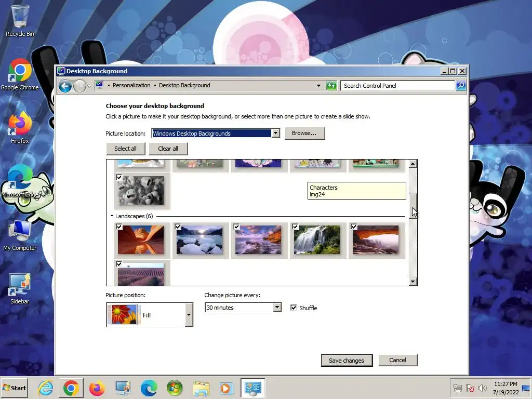Open the recent pages dropdown near Back button

click(89, 86)
